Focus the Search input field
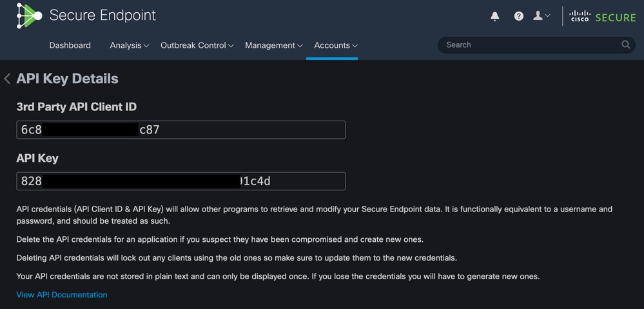The height and width of the screenshot is (309, 644). [536, 45]
